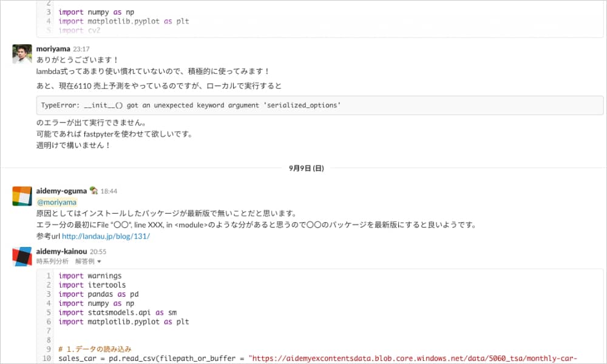
Task: Click the house status emoji beside aidemy-oguma
Action: pos(93,190)
